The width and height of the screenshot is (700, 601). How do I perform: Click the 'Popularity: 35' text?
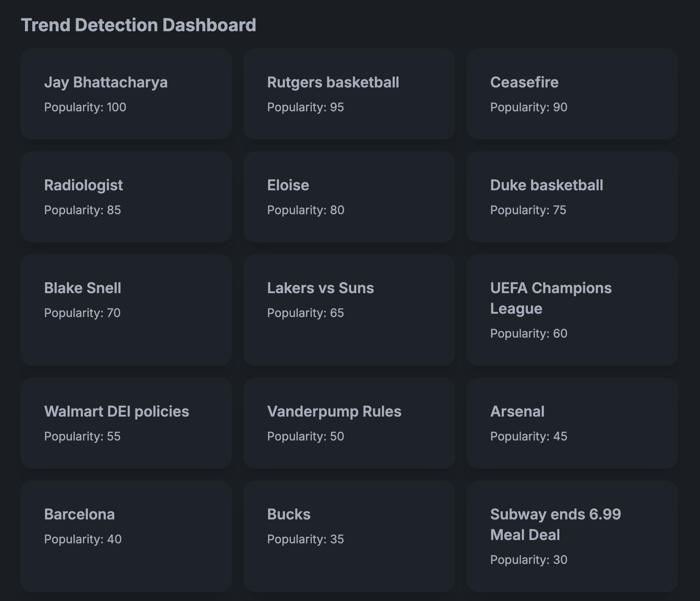coord(306,539)
